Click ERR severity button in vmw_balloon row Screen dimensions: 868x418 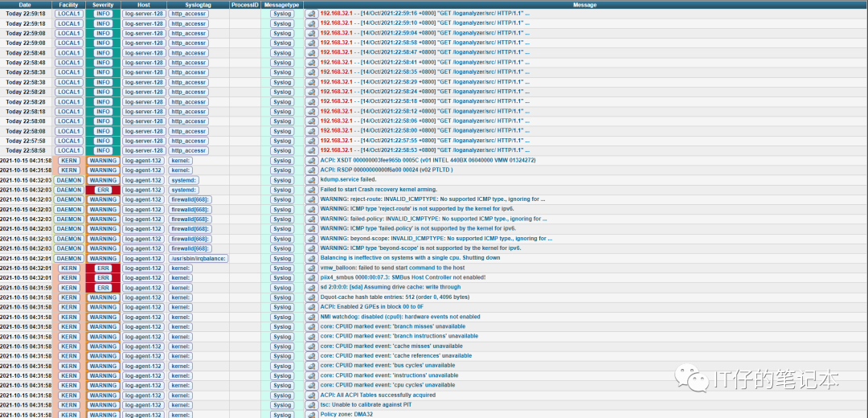[103, 268]
